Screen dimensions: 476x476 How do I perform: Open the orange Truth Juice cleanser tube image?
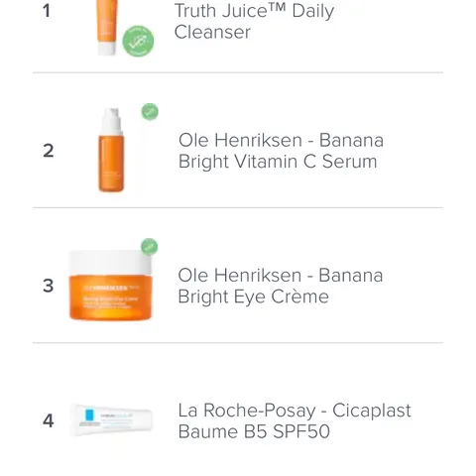click(107, 28)
